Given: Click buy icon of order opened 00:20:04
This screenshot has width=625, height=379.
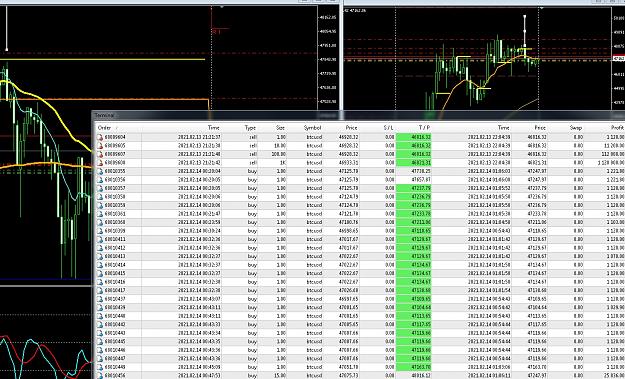Looking at the screenshot, I should click(100, 171).
